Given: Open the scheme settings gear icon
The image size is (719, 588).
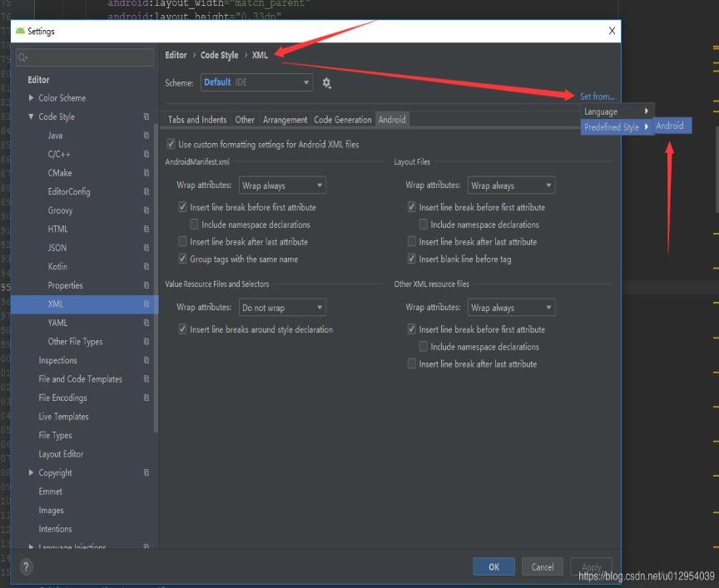Looking at the screenshot, I should (x=327, y=82).
